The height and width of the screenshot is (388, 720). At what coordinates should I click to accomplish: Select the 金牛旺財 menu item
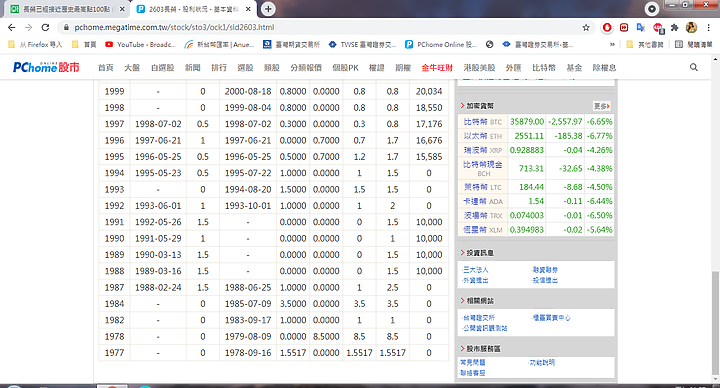[437, 67]
